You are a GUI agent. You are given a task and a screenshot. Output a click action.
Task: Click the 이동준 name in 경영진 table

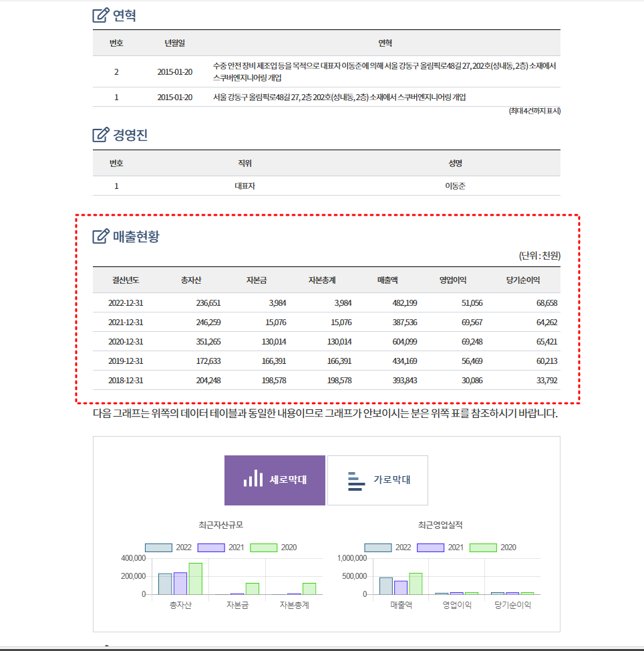click(456, 186)
